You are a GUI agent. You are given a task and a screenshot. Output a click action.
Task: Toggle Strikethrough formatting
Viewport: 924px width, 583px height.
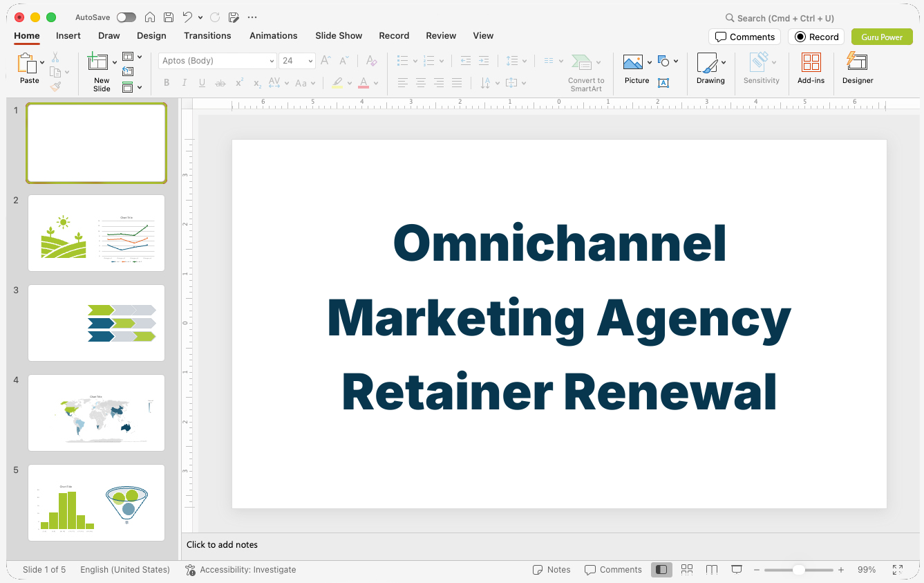220,83
